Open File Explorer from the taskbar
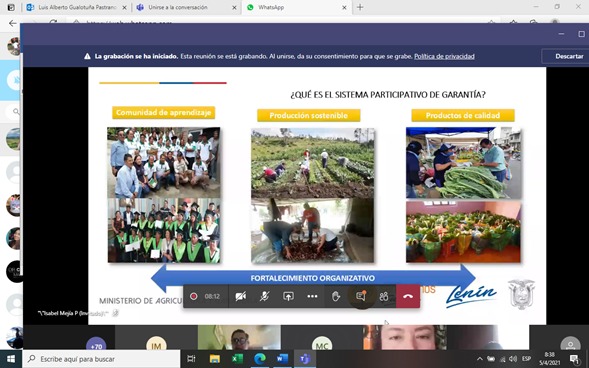 click(x=214, y=359)
